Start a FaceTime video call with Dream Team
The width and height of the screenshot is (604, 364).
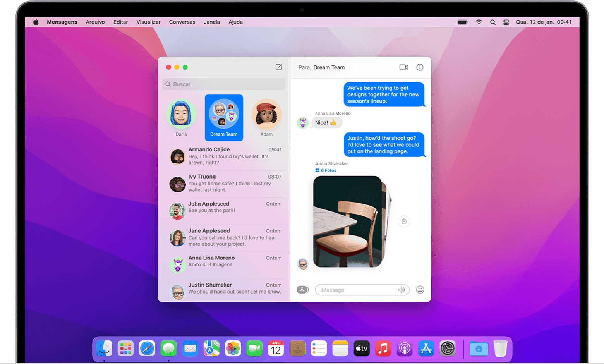(403, 67)
